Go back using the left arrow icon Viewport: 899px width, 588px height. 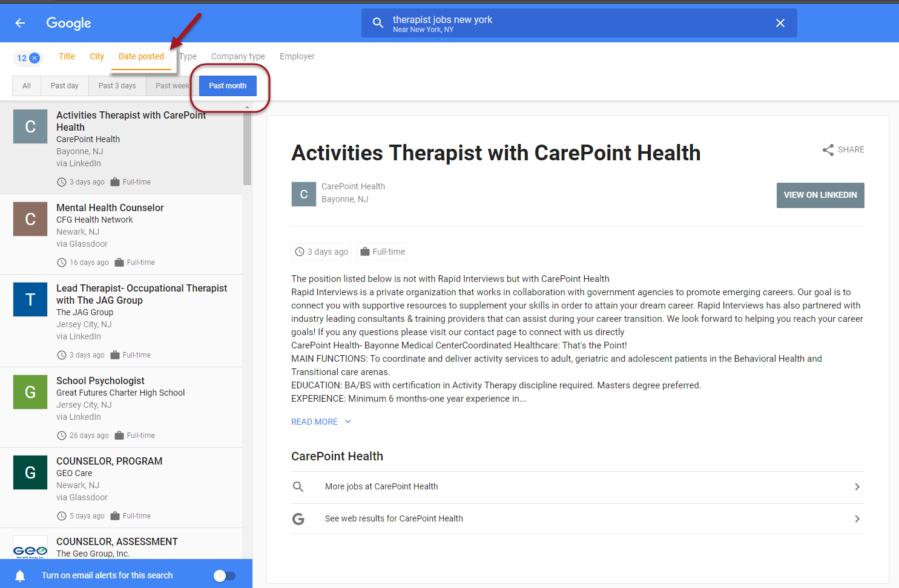20,23
